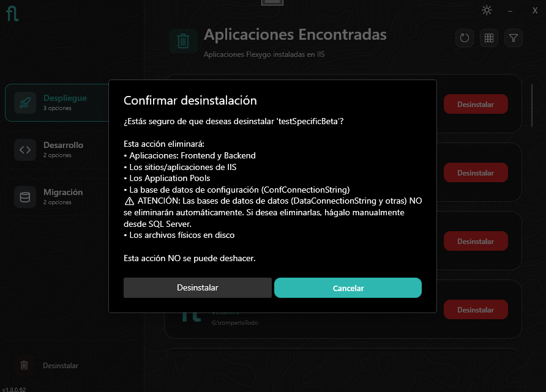Switch to grid view icon
Image resolution: width=546 pixels, height=392 pixels.
click(x=489, y=38)
